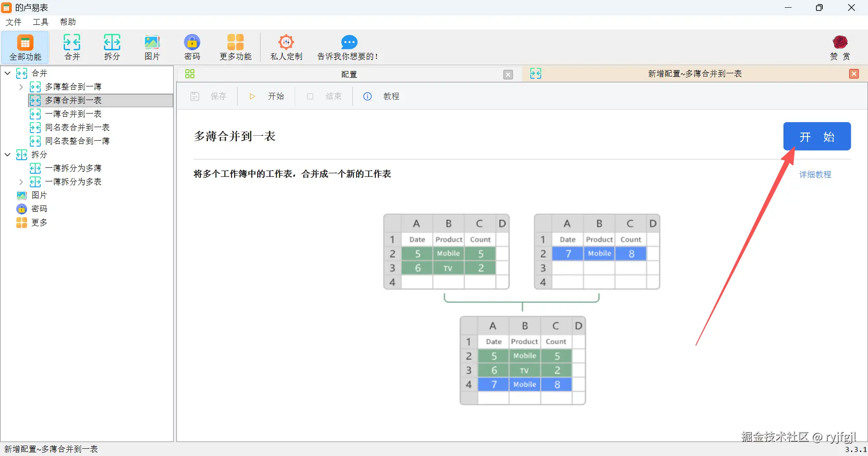
Task: Click the 保存 save toolbar button
Action: click(x=208, y=96)
